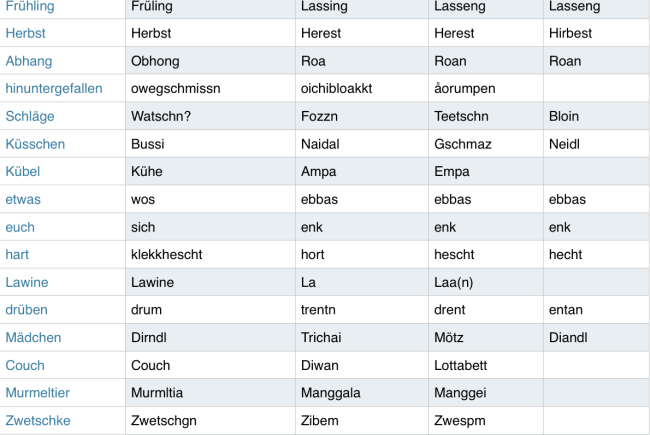The height and width of the screenshot is (435, 650).
Task: Select the cell reading Manggala
Action: pos(362,392)
